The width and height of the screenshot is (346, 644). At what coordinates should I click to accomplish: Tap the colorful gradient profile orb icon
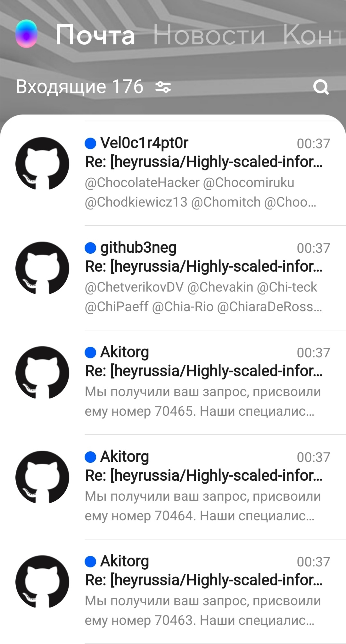coord(26,34)
